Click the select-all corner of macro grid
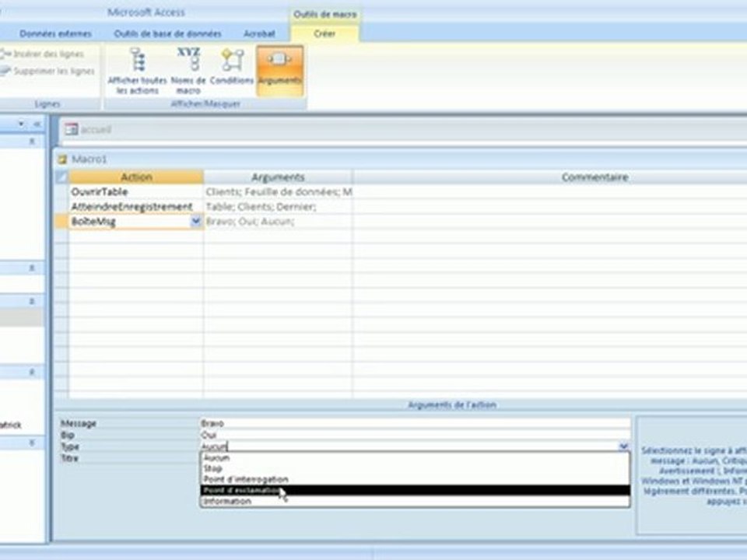This screenshot has width=747, height=560. [61, 177]
